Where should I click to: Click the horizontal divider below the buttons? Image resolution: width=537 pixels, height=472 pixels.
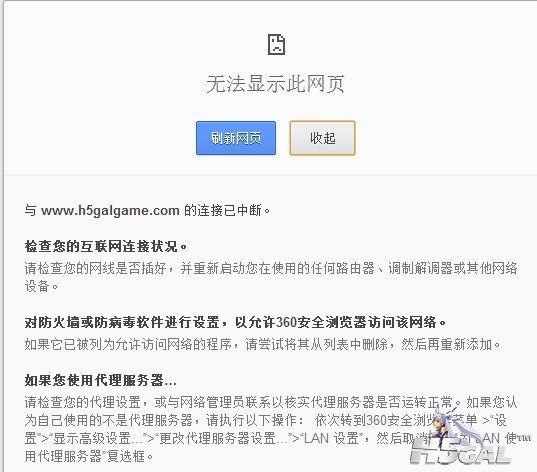coord(271,175)
